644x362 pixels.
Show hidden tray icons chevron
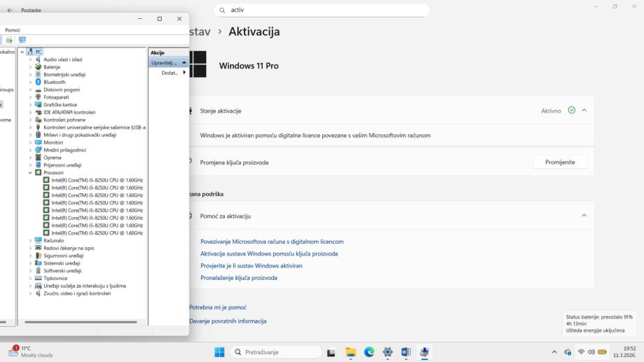coord(554,352)
